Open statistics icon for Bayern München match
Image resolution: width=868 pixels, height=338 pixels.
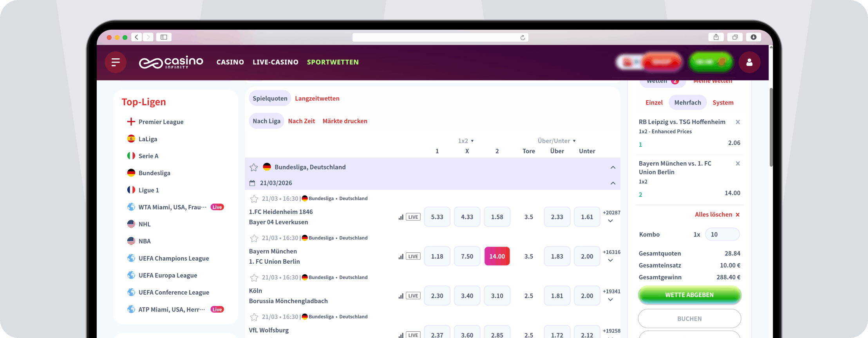click(x=401, y=257)
